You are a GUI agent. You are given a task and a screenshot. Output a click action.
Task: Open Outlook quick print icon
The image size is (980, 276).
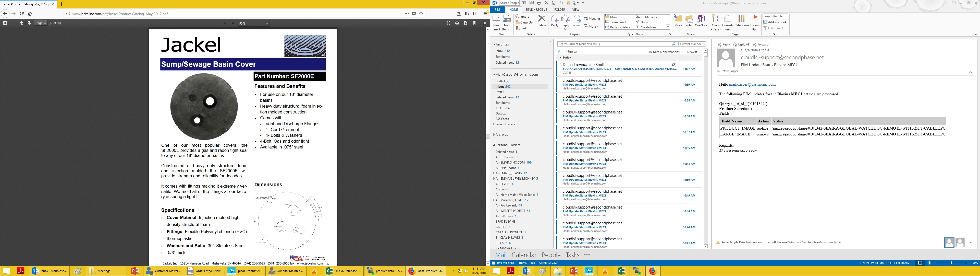point(539,3)
